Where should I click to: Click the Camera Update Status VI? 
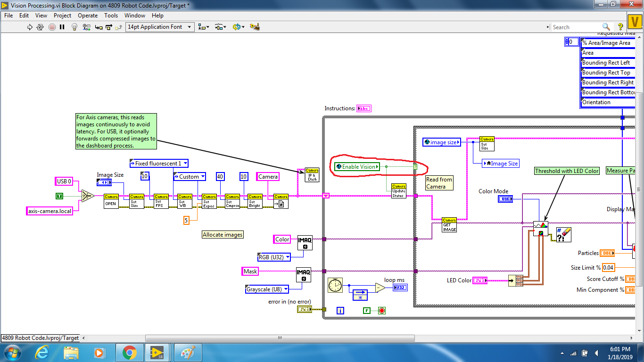point(399,191)
